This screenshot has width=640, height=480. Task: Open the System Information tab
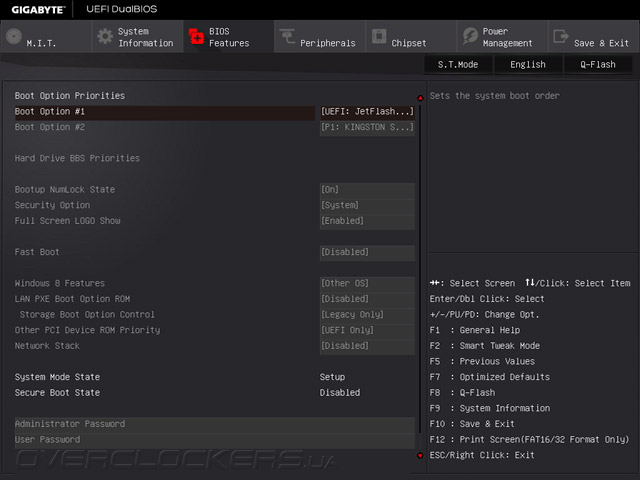(137, 36)
